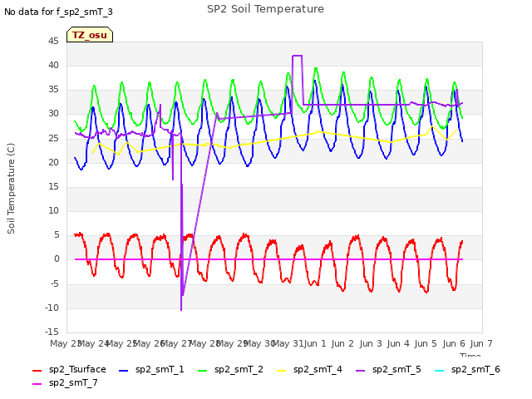
Task: Click the blue sp2_smT_1 legend swatch
Action: [124, 371]
